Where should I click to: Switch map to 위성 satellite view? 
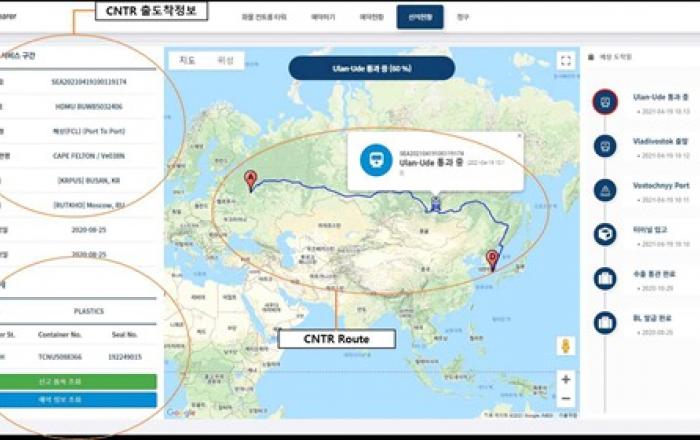[225, 61]
